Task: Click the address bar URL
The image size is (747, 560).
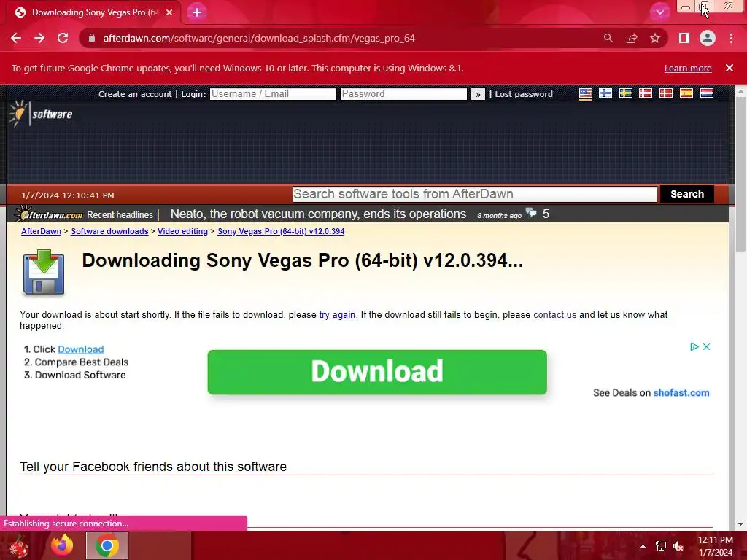Action: coord(259,38)
